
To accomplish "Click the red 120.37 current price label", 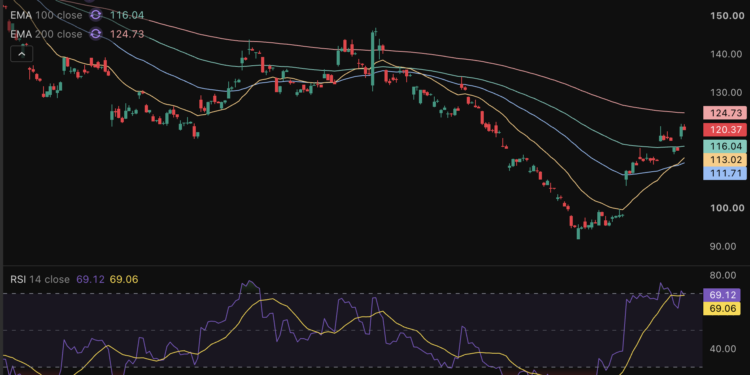I will pos(725,130).
